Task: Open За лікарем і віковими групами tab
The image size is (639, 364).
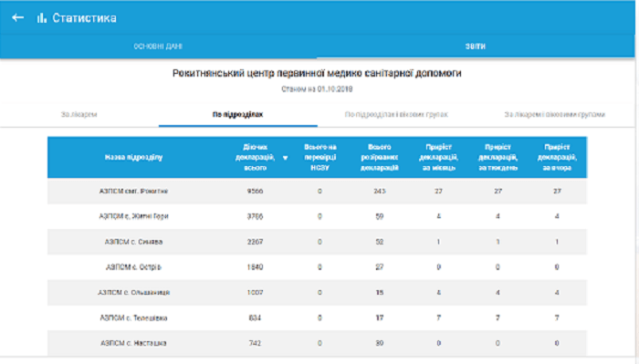Action: (555, 114)
